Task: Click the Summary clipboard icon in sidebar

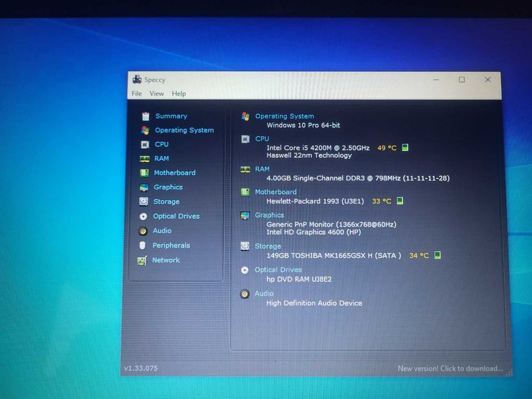Action: point(145,116)
